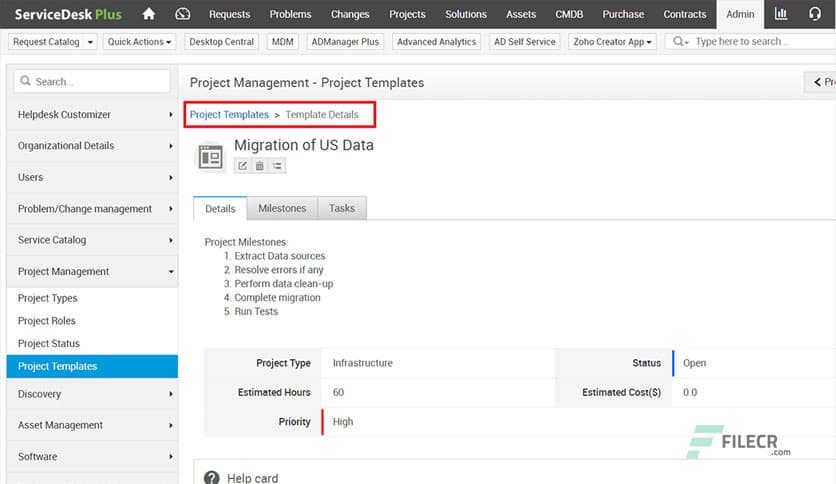Image resolution: width=836 pixels, height=484 pixels.
Task: Open the Purchase menu
Action: 623,14
